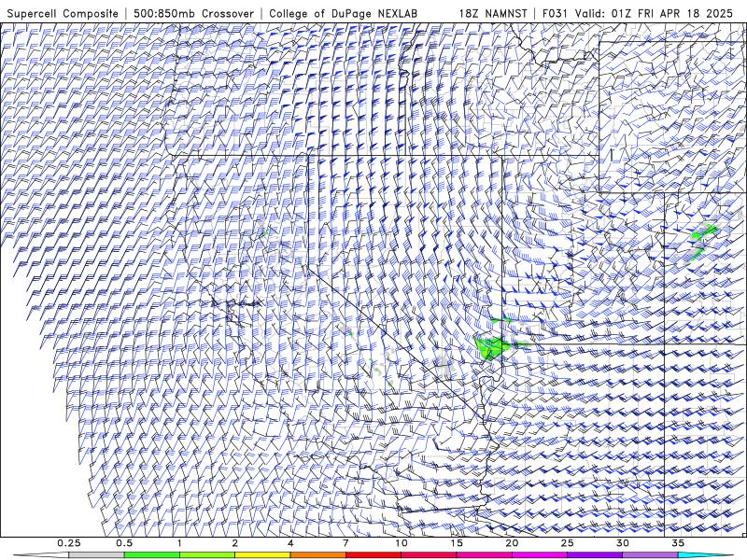This screenshot has height=560, width=747.
Task: Pick the pink 10–15 colorbar segment
Action: pos(429,555)
